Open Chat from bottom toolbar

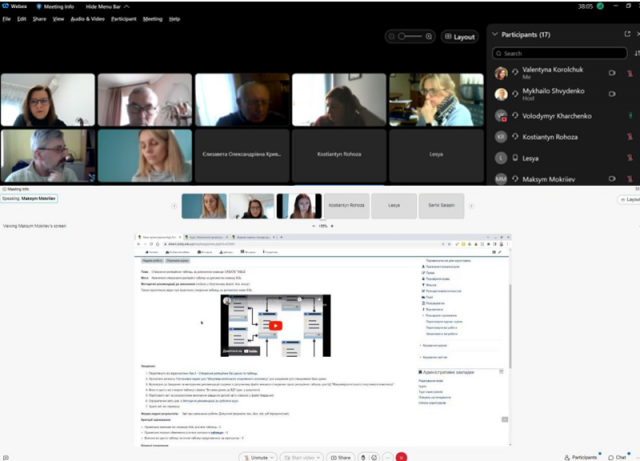click(x=617, y=457)
